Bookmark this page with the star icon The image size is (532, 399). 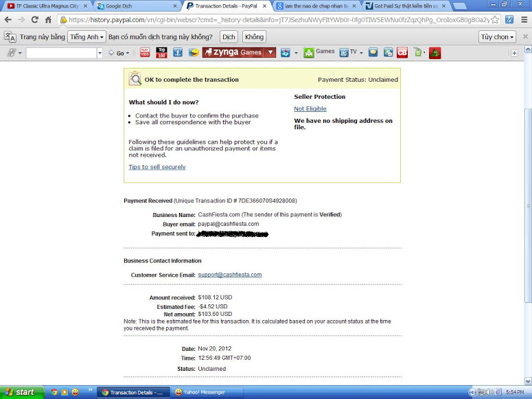[495, 20]
